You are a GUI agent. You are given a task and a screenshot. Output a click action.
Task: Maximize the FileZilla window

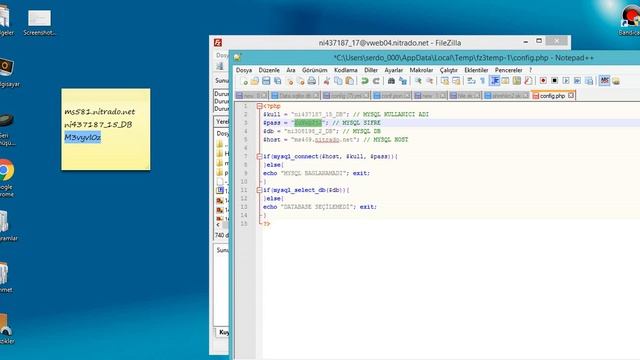pos(539,41)
